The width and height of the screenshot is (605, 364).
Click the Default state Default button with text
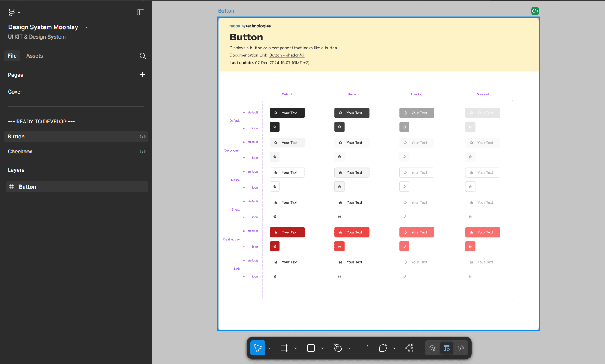tap(287, 113)
